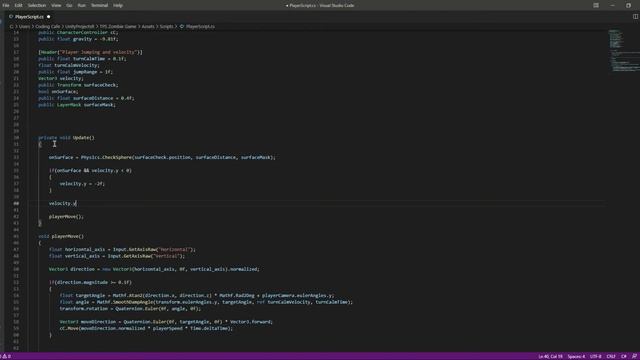
Task: Click Coding Cafe in the breadcrumb path
Action: coord(48,27)
